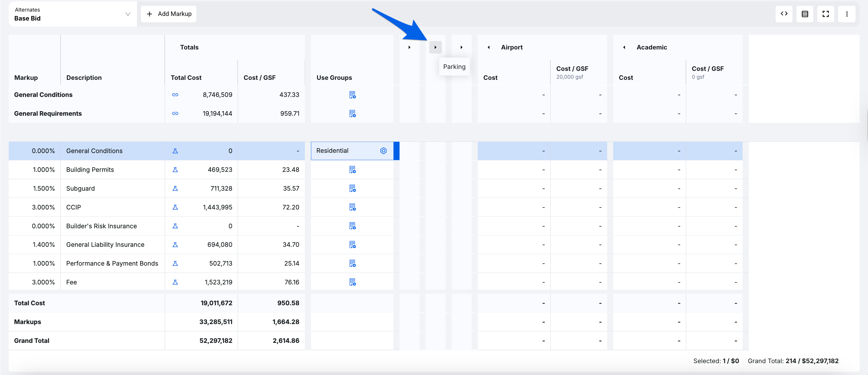Click the code brackets icon top right

(784, 14)
